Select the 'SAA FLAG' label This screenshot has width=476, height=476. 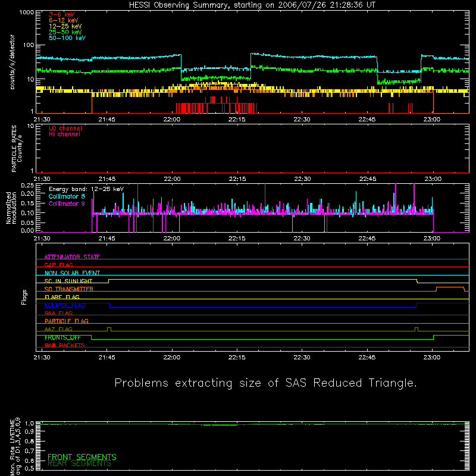tap(58, 313)
